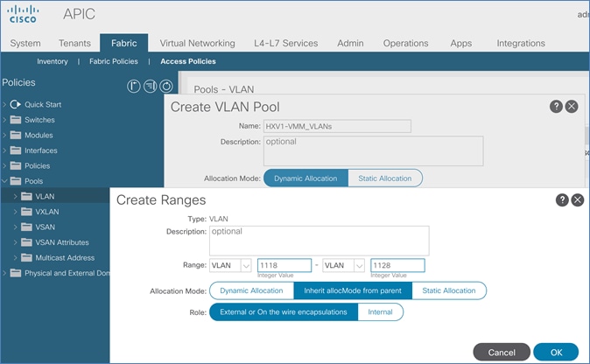Click the range end value 1128 field
The height and width of the screenshot is (364, 590).
pyautogui.click(x=397, y=265)
